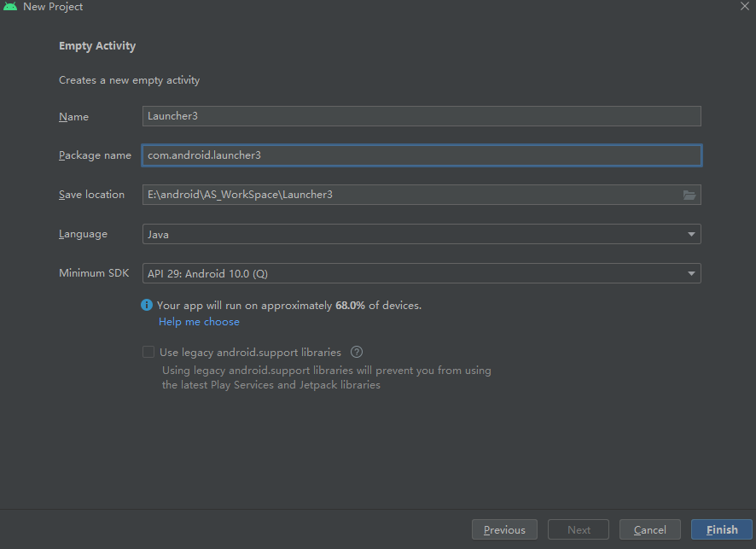This screenshot has width=756, height=549.
Task: Open the Help me choose link
Action: (199, 322)
